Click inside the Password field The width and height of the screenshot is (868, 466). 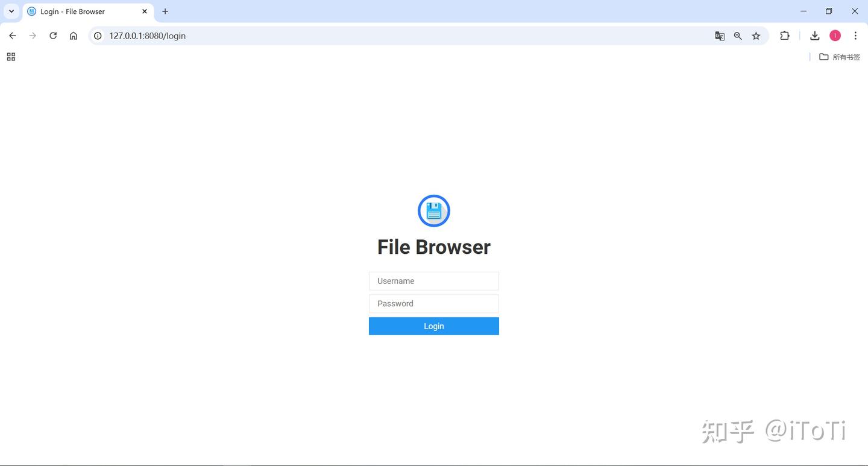(x=433, y=303)
